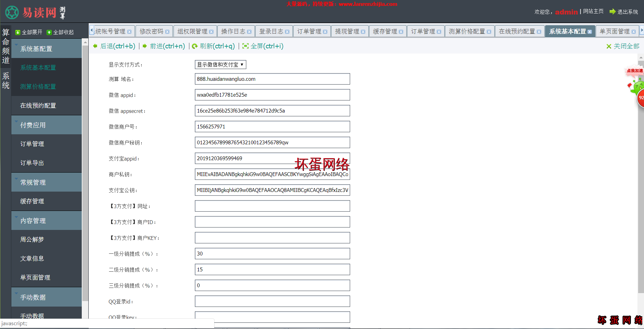Click the 网站主页 link
644x329 pixels.
[593, 11]
